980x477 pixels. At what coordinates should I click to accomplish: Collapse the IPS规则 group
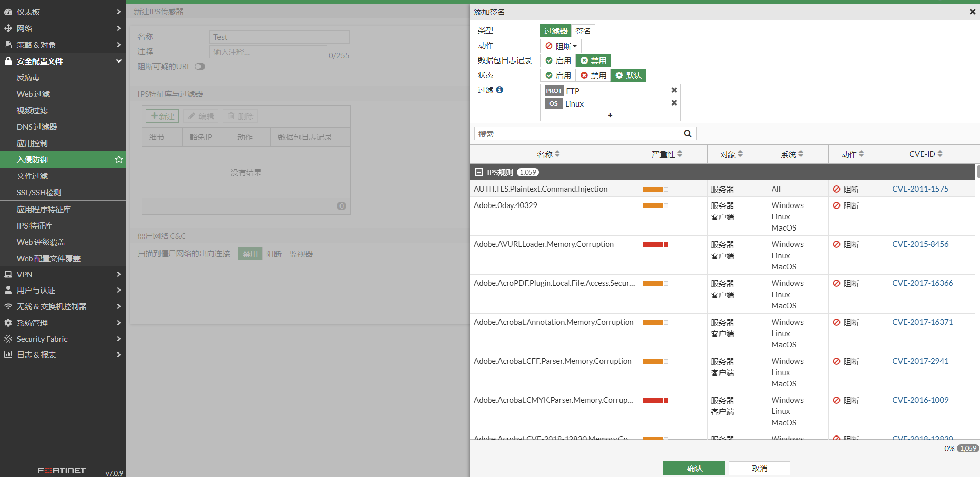coord(479,172)
